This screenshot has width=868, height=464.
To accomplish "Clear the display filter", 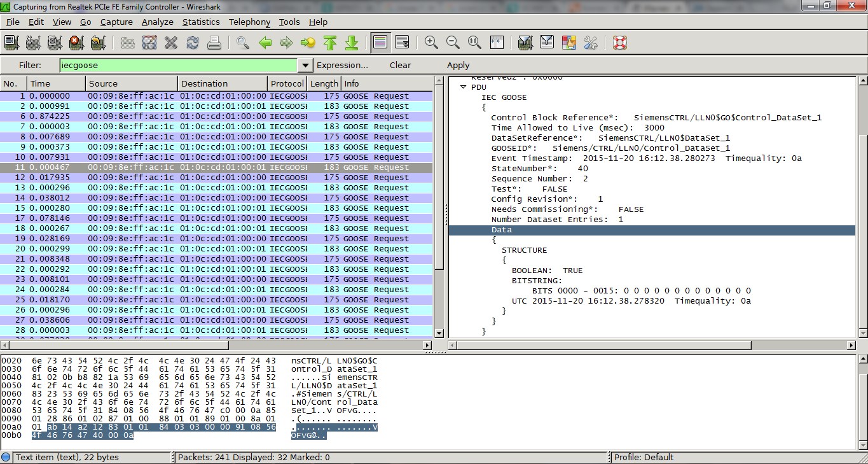I will 400,65.
